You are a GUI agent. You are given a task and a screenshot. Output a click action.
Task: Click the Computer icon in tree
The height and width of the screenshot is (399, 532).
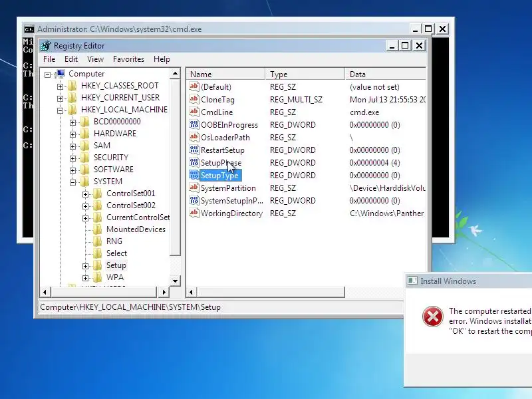coord(60,74)
